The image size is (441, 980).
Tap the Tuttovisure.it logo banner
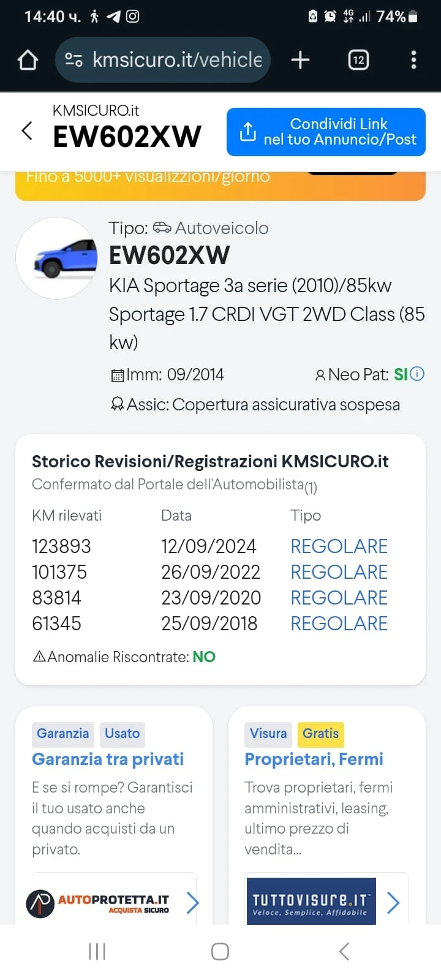[311, 902]
